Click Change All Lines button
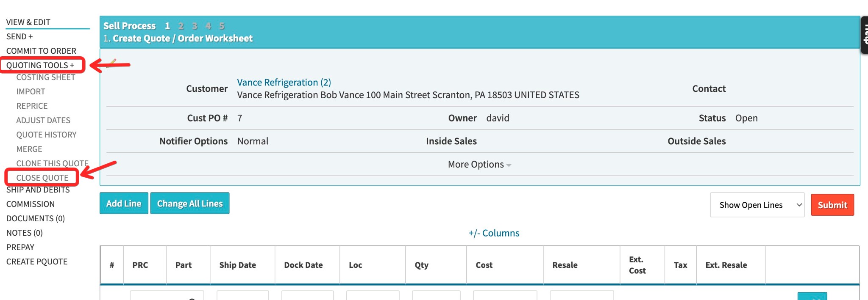 point(190,203)
